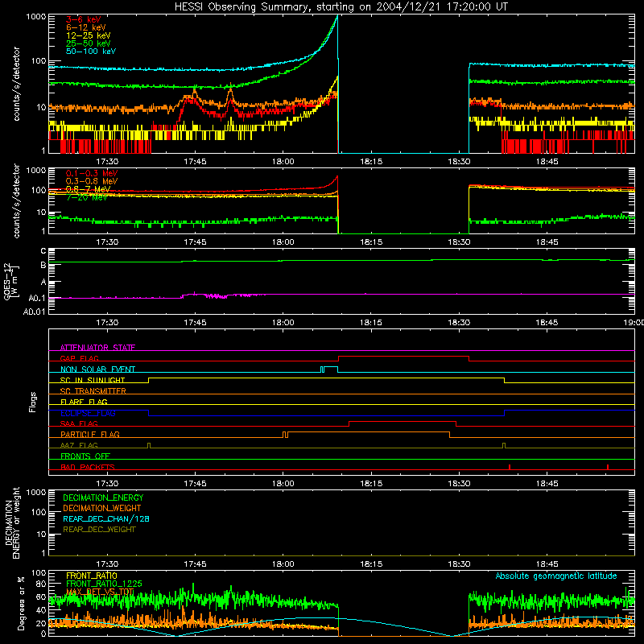Click the REAR_DEC_WEIGHT legend entry
The height and width of the screenshot is (644, 644).
pyautogui.click(x=99, y=530)
